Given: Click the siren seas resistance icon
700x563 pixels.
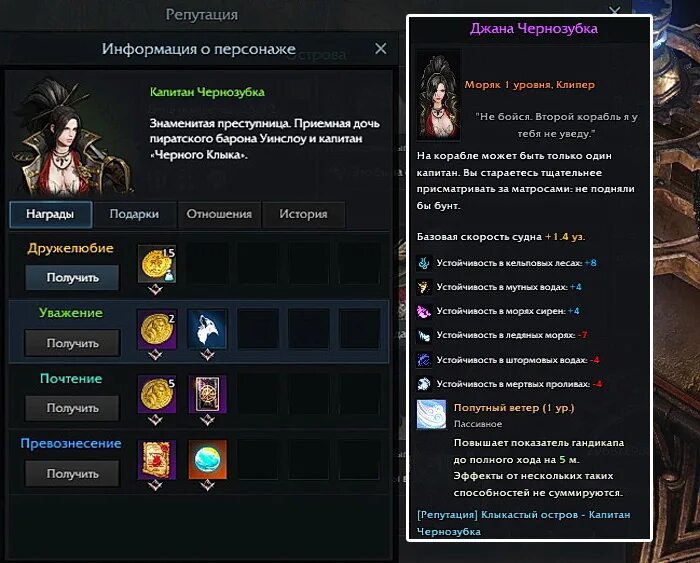Looking at the screenshot, I should pos(423,311).
